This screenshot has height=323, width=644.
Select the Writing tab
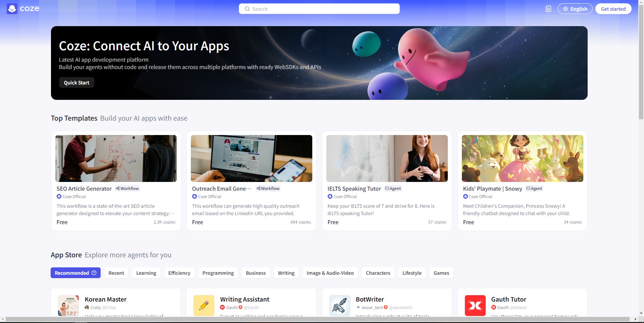click(286, 273)
